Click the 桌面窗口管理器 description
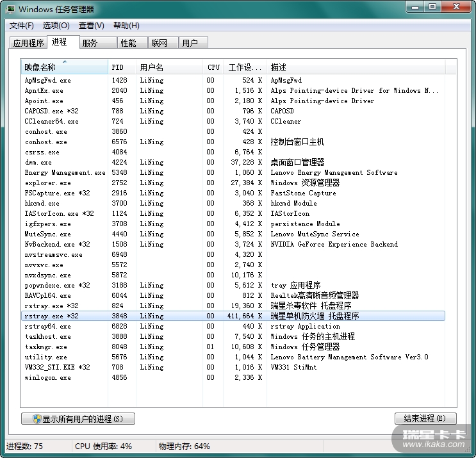The height and width of the screenshot is (458, 476). [x=297, y=162]
